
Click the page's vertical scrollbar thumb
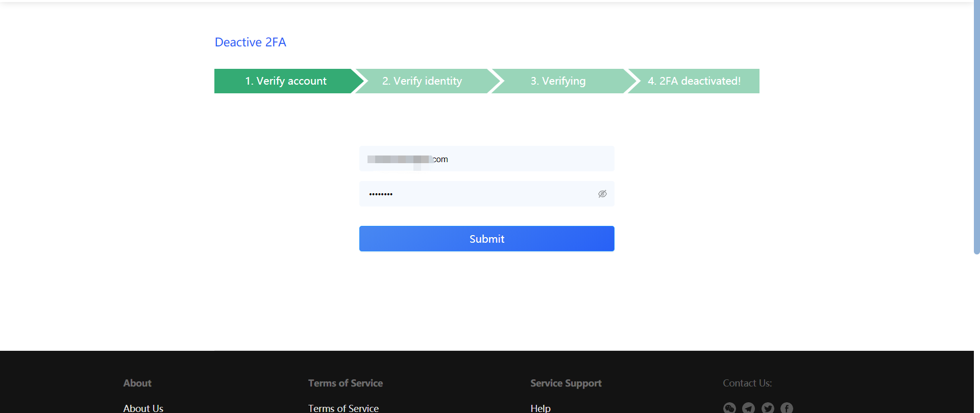[x=976, y=127]
